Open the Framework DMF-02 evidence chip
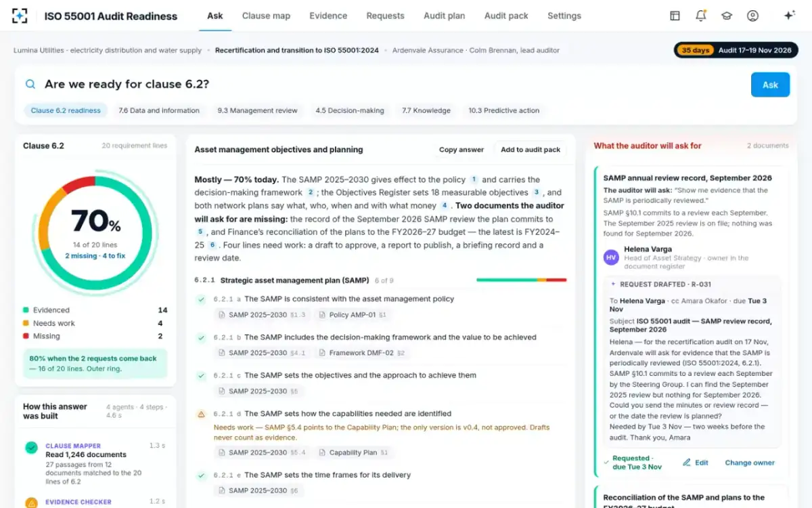Image resolution: width=812 pixels, height=508 pixels. (362, 353)
